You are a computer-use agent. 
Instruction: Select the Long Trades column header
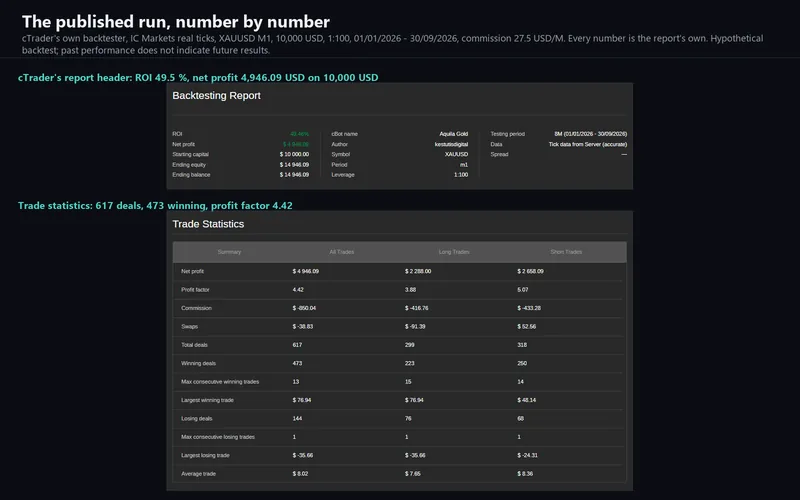click(x=454, y=252)
